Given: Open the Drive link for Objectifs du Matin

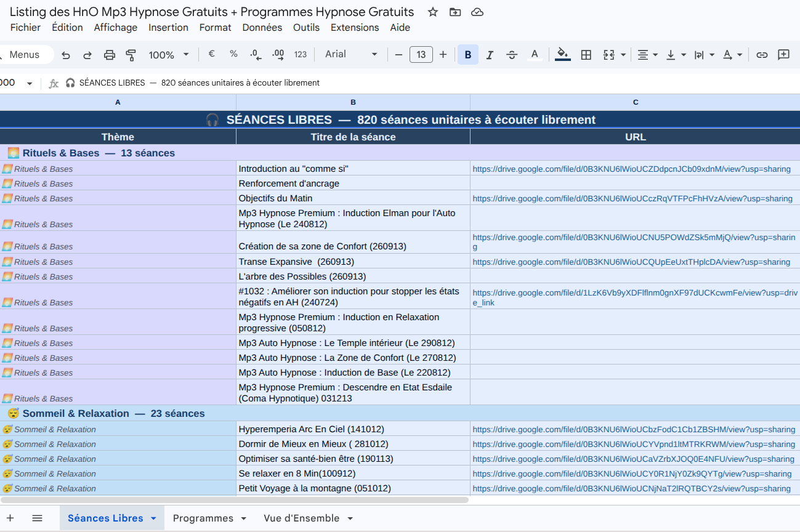Looking at the screenshot, I should [x=632, y=199].
